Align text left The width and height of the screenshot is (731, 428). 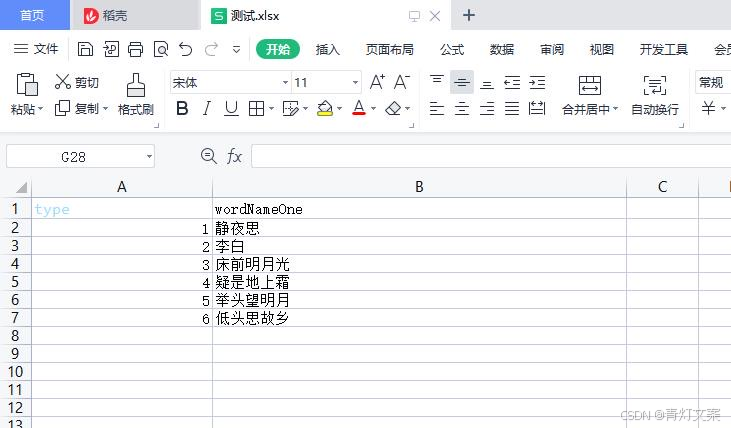[x=437, y=109]
